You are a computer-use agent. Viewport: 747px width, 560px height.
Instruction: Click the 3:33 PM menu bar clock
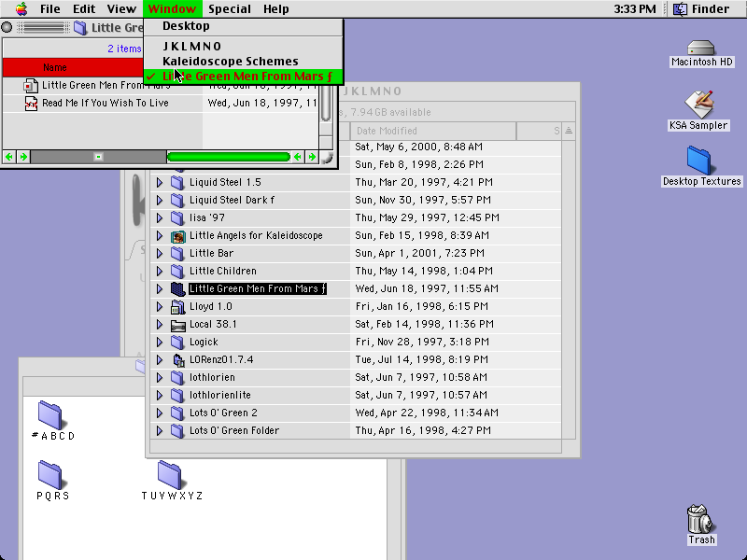pyautogui.click(x=635, y=9)
